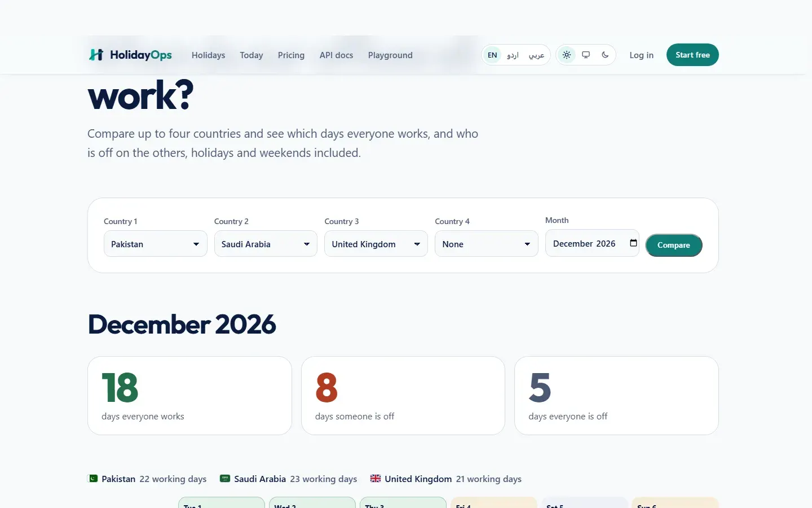Open the Pricing page
The height and width of the screenshot is (508, 812).
[x=291, y=55]
